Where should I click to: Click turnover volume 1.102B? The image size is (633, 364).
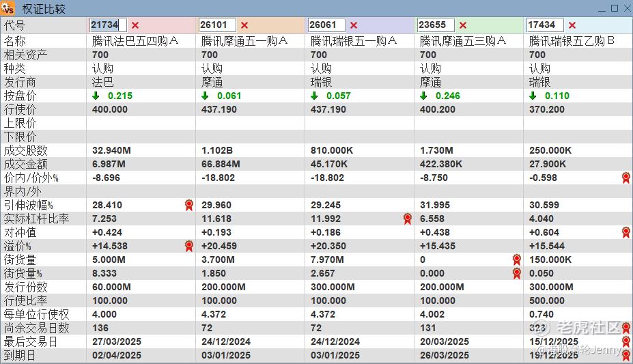pos(217,150)
